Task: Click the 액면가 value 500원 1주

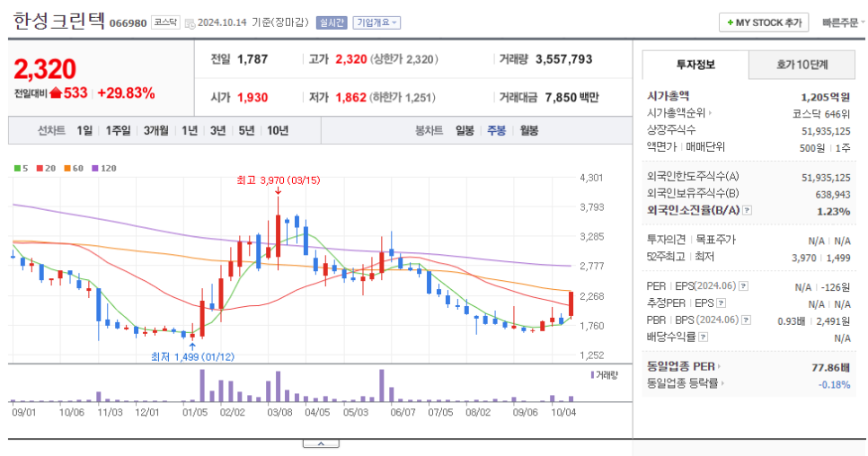Action: [x=825, y=147]
